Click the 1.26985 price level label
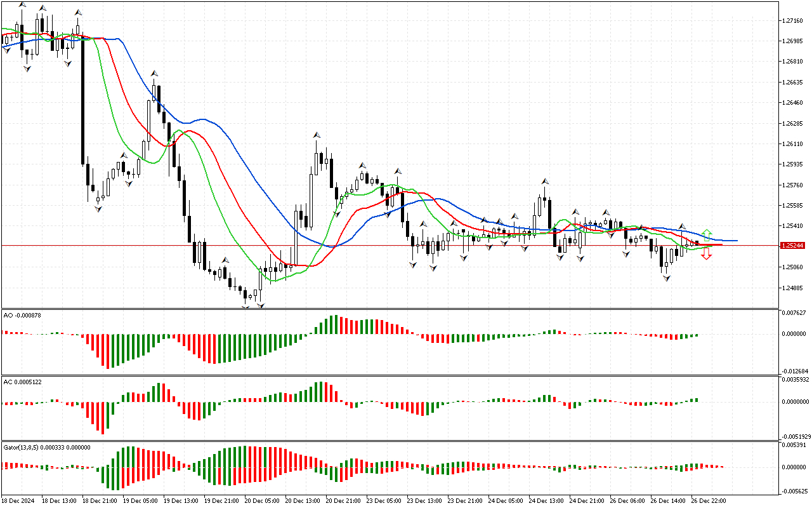Screen dimensions: 812x508 pyautogui.click(x=793, y=41)
